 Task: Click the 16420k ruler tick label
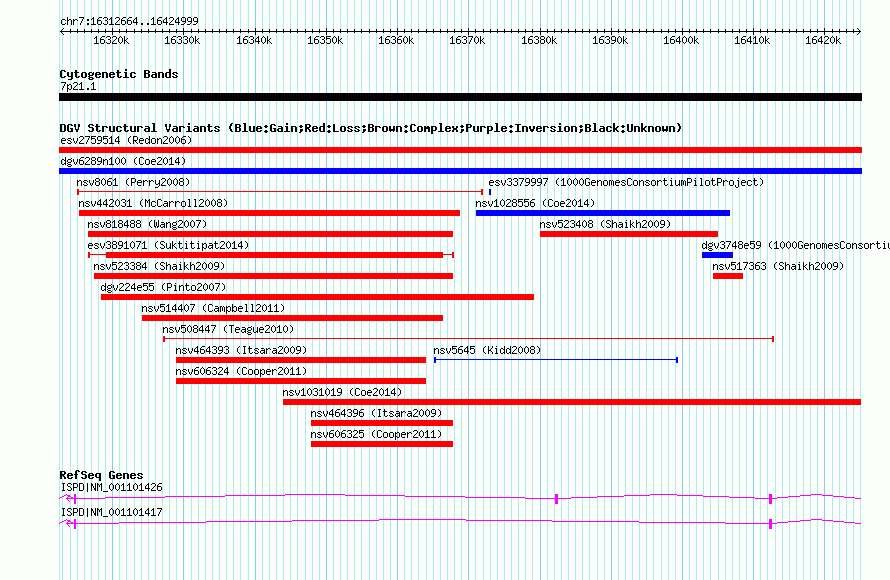(823, 40)
